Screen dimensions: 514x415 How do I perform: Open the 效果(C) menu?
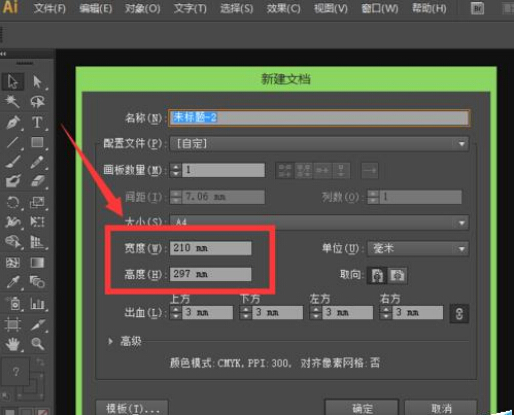click(x=283, y=8)
